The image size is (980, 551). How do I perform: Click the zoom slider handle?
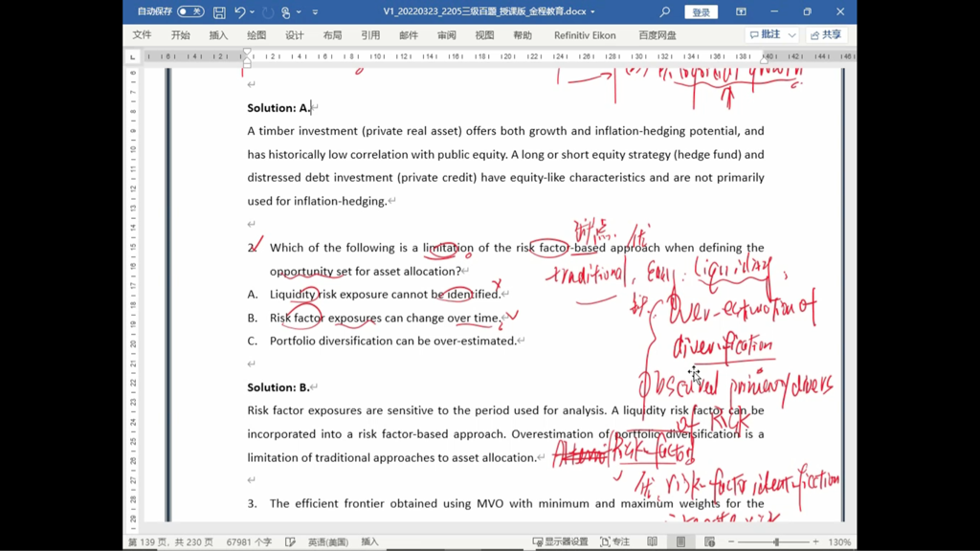pyautogui.click(x=776, y=541)
